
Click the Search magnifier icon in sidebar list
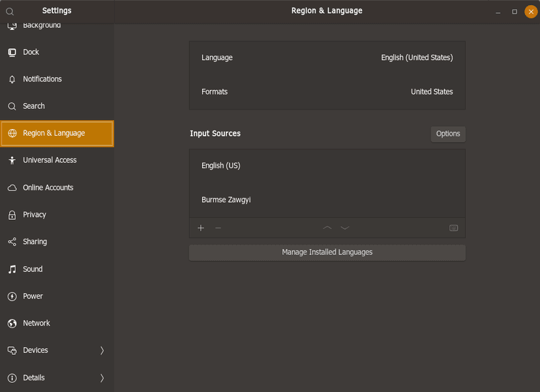click(x=12, y=106)
